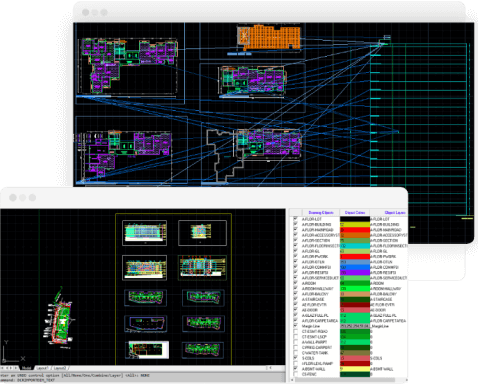Click the layer table scroll-left arrow
Screen dimensions: 478x384
[x=291, y=380]
